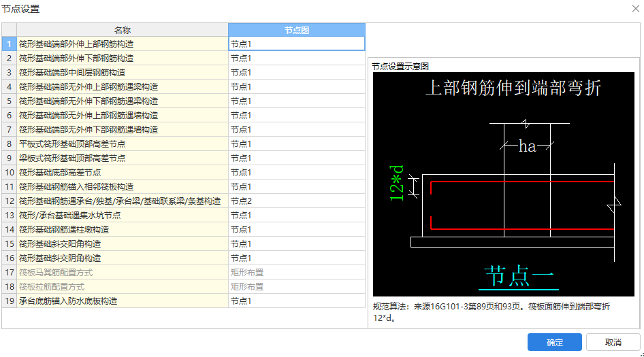
Task: Click the 规范算法 description text
Action: coord(492,312)
